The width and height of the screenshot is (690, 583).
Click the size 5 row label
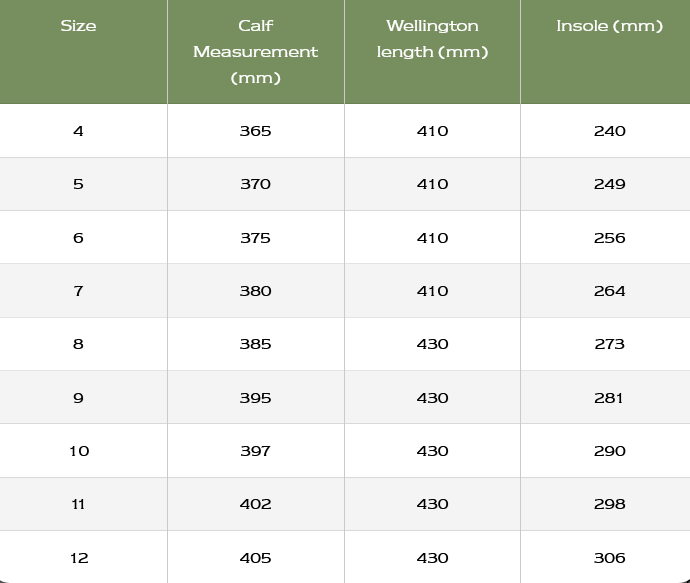[x=78, y=184]
